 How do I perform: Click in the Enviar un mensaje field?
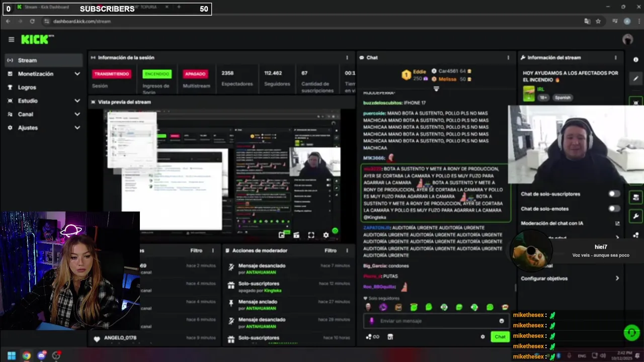coord(435,321)
